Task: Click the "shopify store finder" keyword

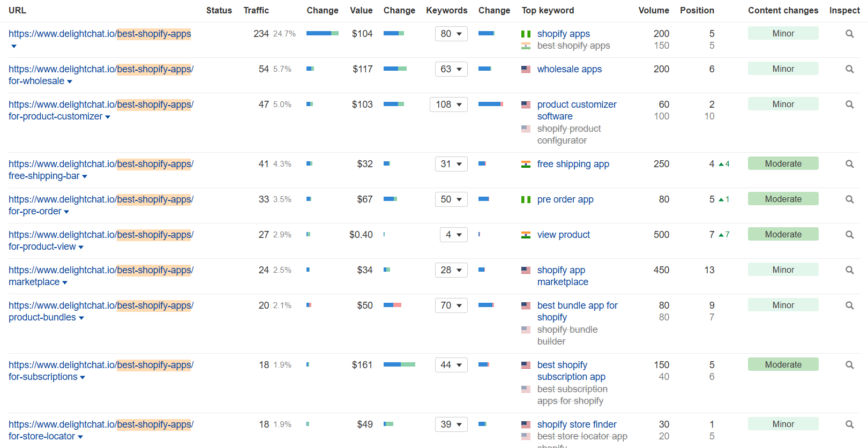Action: [577, 424]
